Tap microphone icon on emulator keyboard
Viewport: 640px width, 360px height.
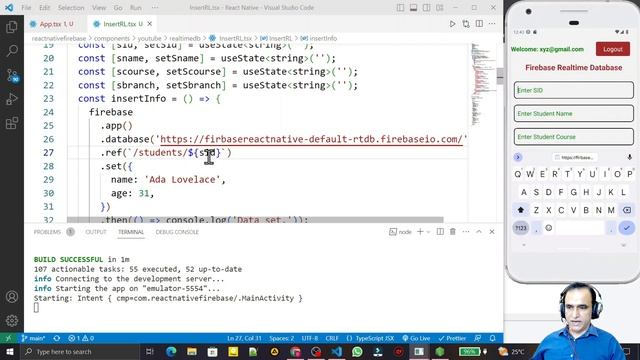click(630, 157)
